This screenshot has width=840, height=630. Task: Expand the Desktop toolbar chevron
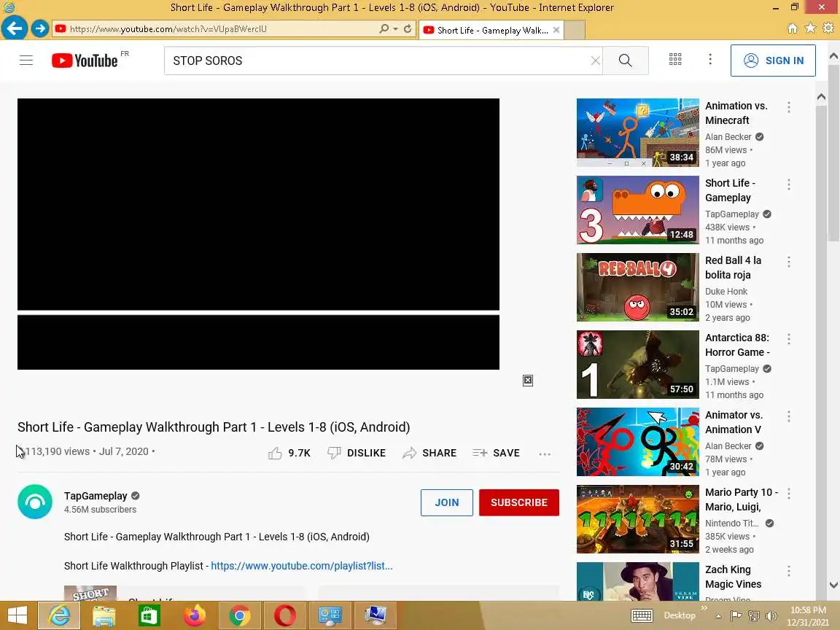[x=704, y=608]
